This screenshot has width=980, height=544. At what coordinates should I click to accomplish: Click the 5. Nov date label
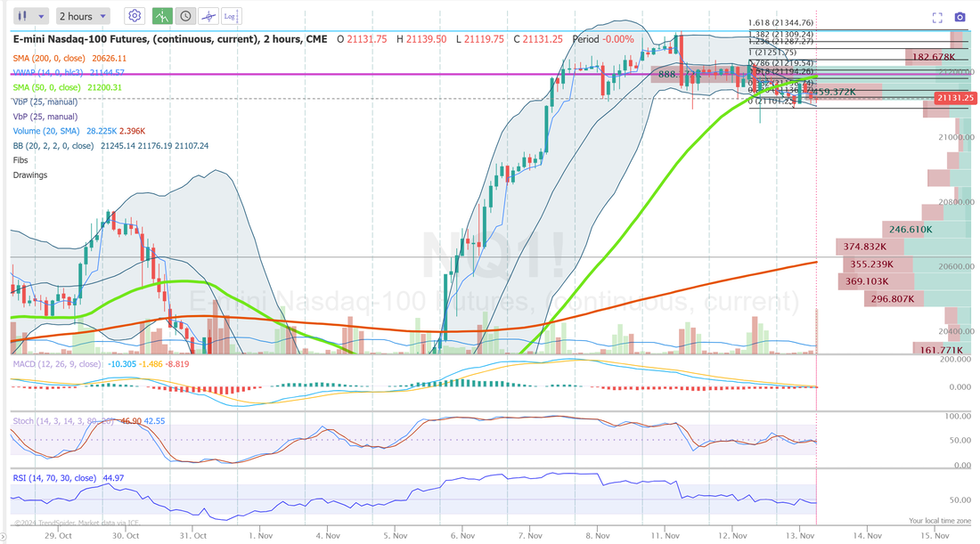click(396, 535)
